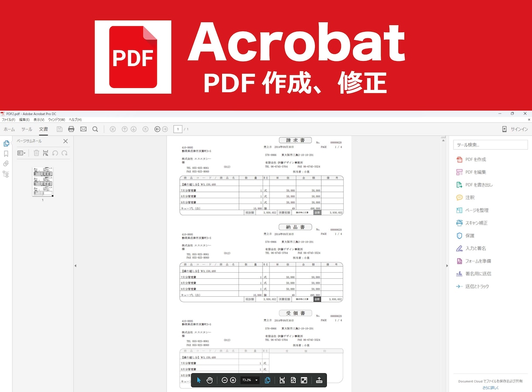Open the Bookmarks panel icon
The width and height of the screenshot is (532, 392).
click(6, 154)
